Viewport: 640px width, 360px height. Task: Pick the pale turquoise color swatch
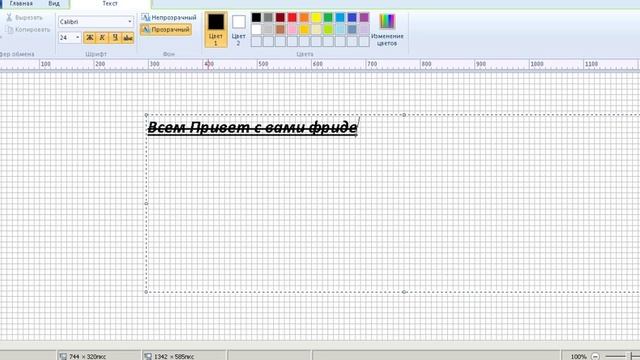pos(340,29)
